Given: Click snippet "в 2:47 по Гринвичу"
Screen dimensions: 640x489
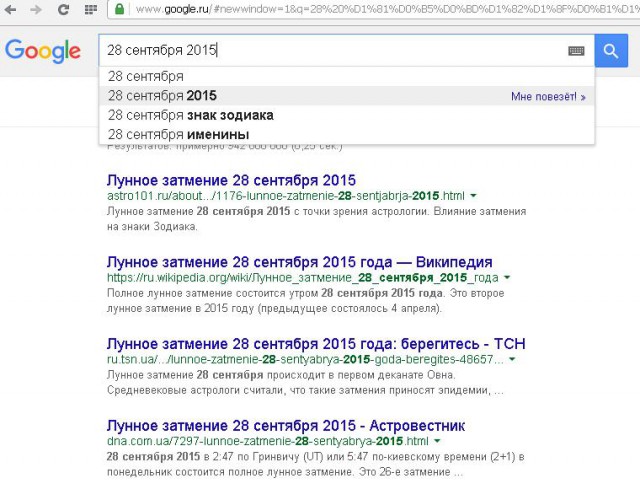Looking at the screenshot, I should [251, 457].
